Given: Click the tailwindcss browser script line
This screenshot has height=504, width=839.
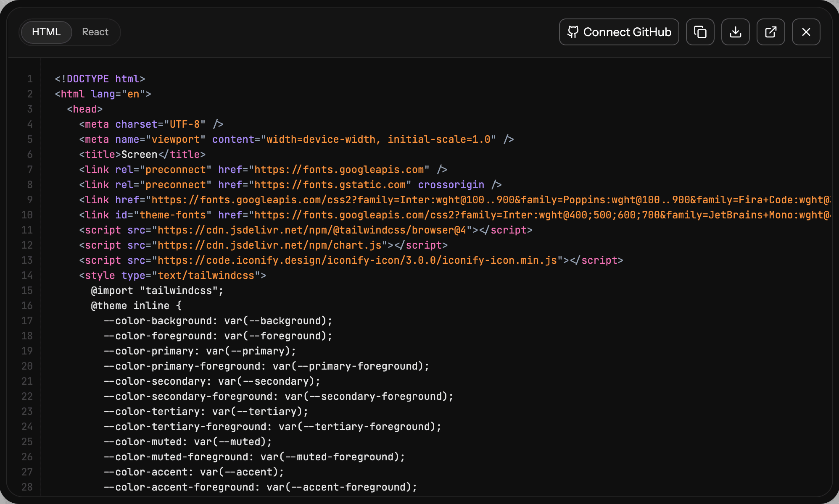Looking at the screenshot, I should point(306,230).
